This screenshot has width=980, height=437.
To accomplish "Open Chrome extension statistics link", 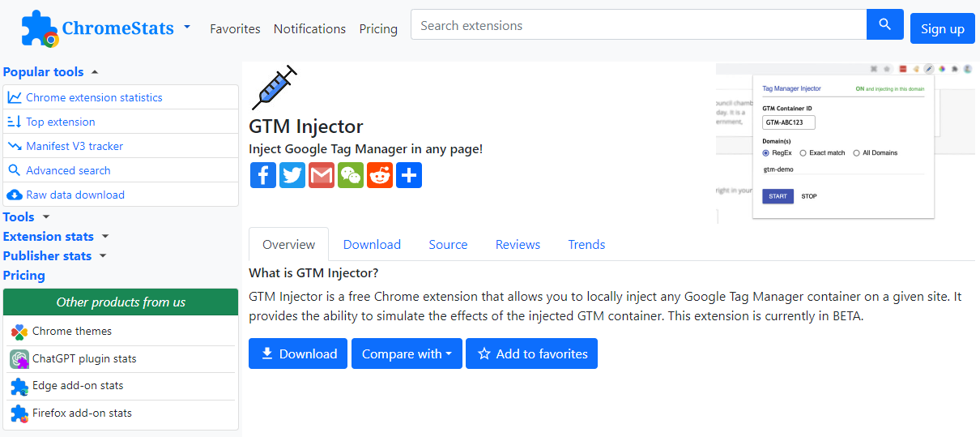I will (x=94, y=97).
